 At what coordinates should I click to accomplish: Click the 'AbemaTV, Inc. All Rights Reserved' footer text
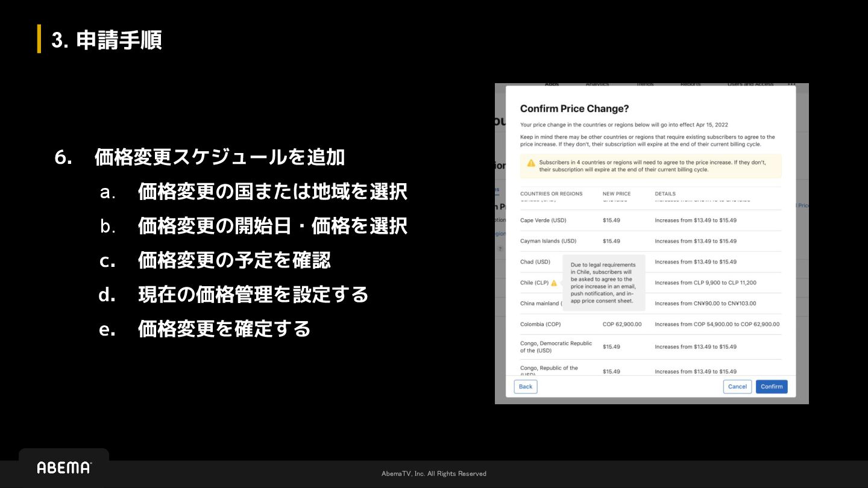tap(434, 474)
